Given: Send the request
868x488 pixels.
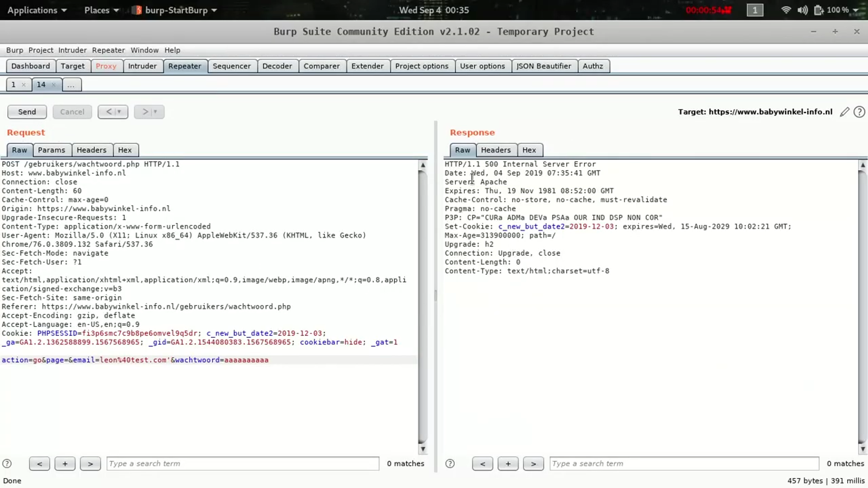Looking at the screenshot, I should [x=27, y=112].
